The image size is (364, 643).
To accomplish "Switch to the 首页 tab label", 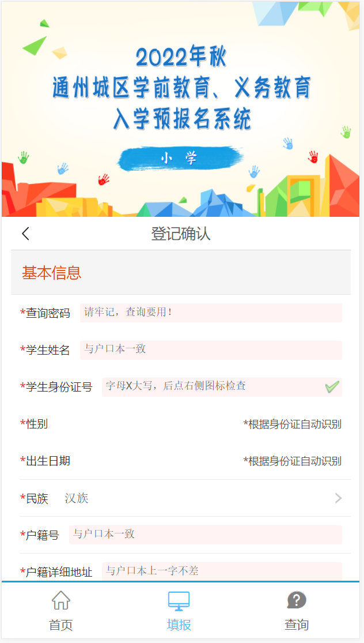I will 60,625.
